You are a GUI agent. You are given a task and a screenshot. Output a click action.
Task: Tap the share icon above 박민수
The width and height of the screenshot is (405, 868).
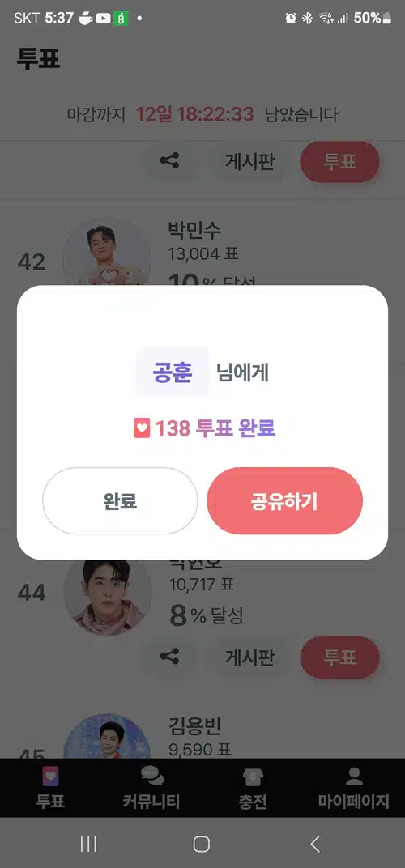[x=169, y=161]
